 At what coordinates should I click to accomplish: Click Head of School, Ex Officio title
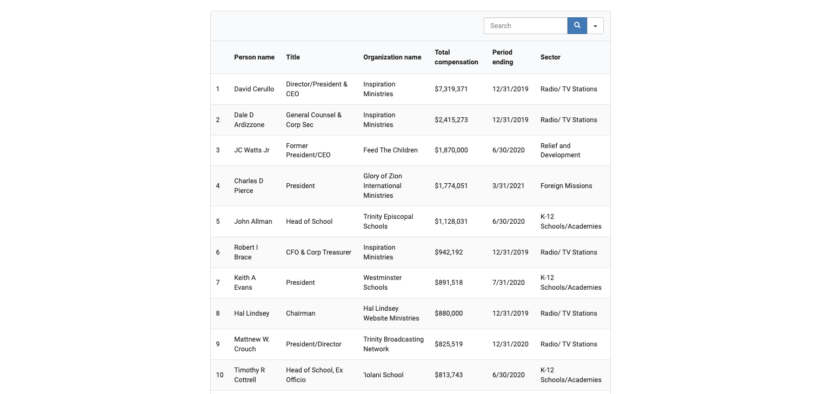click(x=314, y=375)
